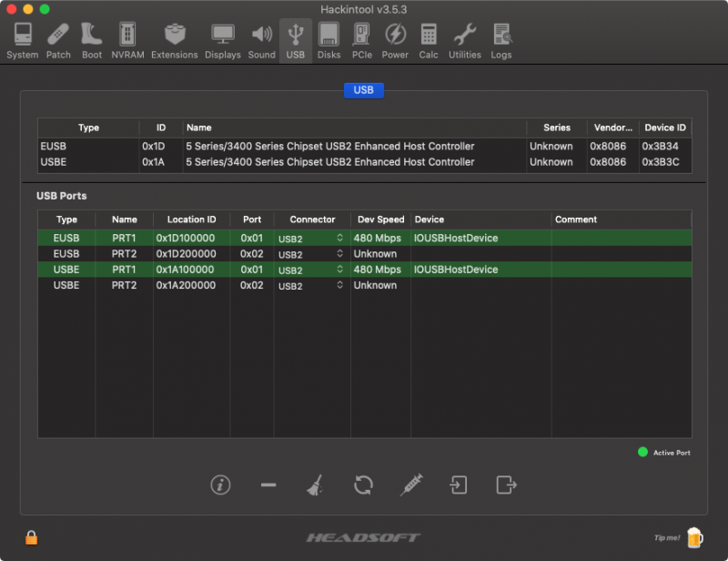
Task: Open the Tip me beer mug icon
Action: click(x=694, y=536)
